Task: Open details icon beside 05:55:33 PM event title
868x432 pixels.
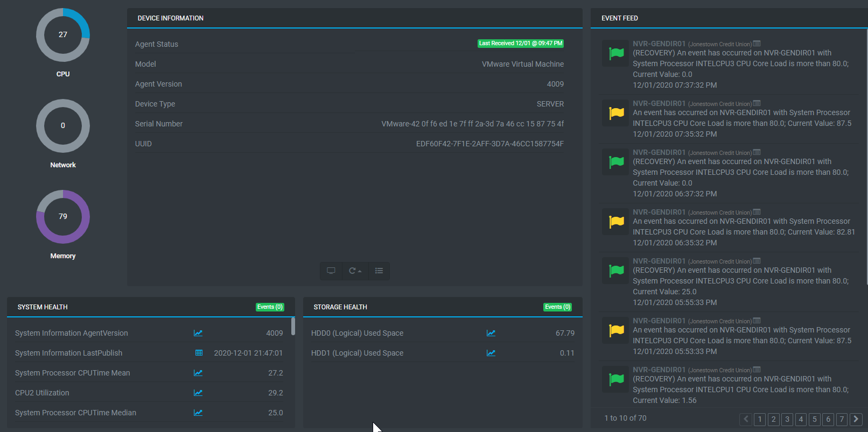Action: pyautogui.click(x=757, y=261)
